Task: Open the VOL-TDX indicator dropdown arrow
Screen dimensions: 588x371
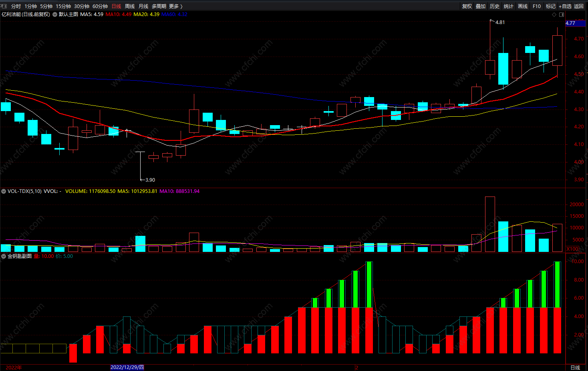Action: pos(4,191)
